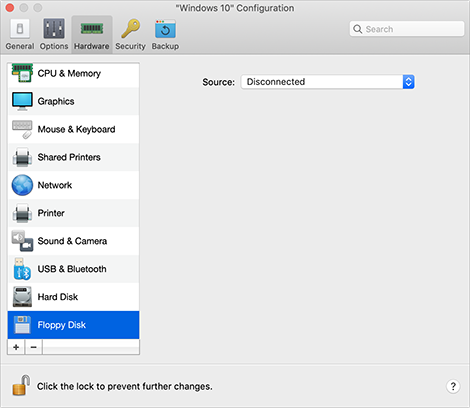Select Graphics text in hardware list
The image size is (470, 408).
click(x=56, y=101)
